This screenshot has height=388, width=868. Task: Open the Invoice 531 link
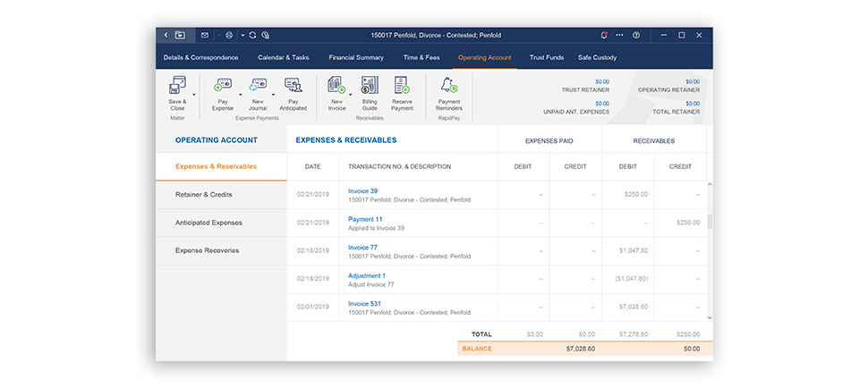364,304
